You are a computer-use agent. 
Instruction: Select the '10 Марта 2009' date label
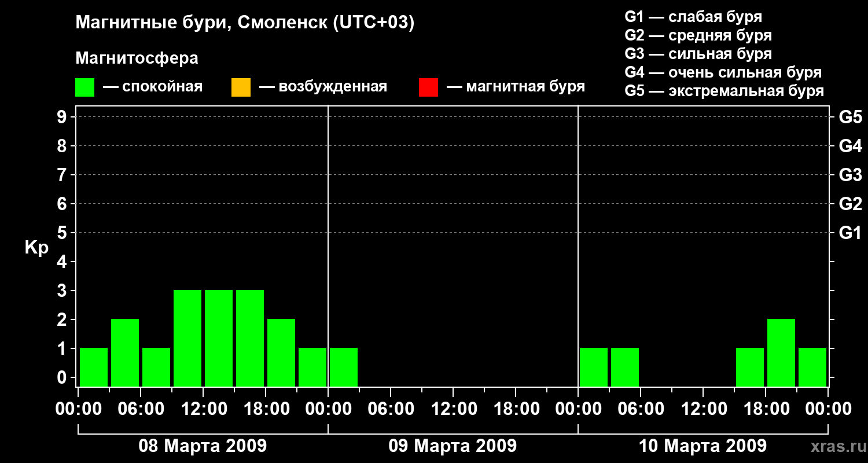click(703, 446)
